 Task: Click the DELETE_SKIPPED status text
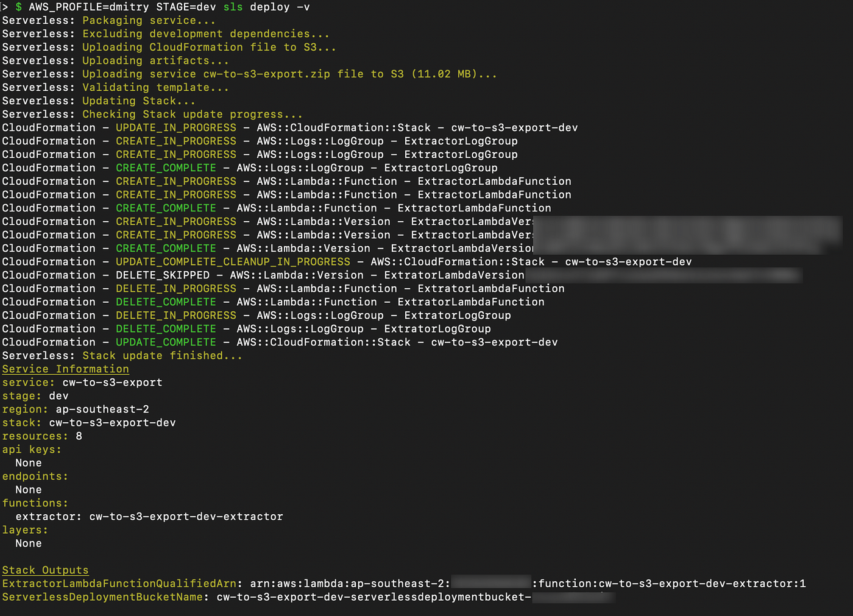(163, 275)
